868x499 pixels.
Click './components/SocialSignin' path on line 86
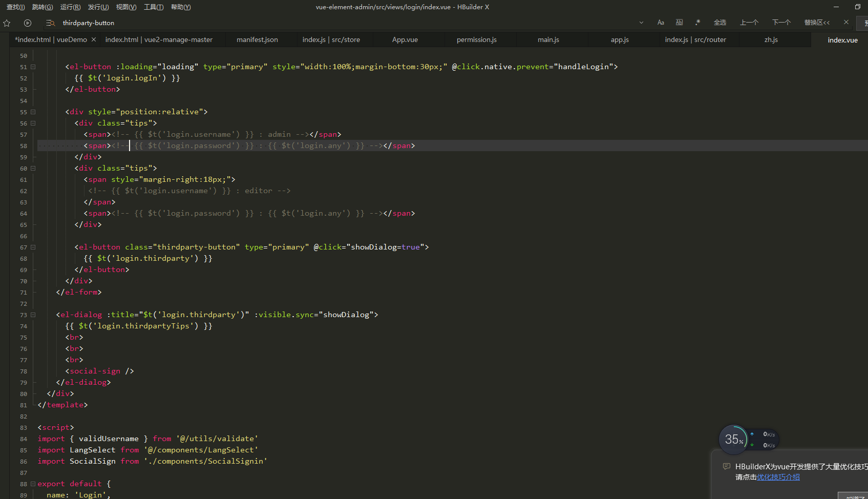[x=205, y=461]
